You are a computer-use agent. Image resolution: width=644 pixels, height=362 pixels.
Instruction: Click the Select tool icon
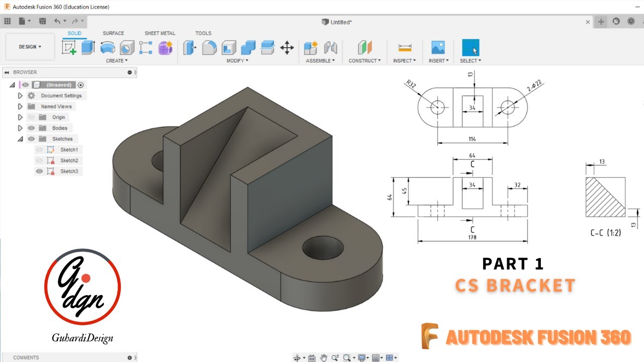tap(470, 48)
